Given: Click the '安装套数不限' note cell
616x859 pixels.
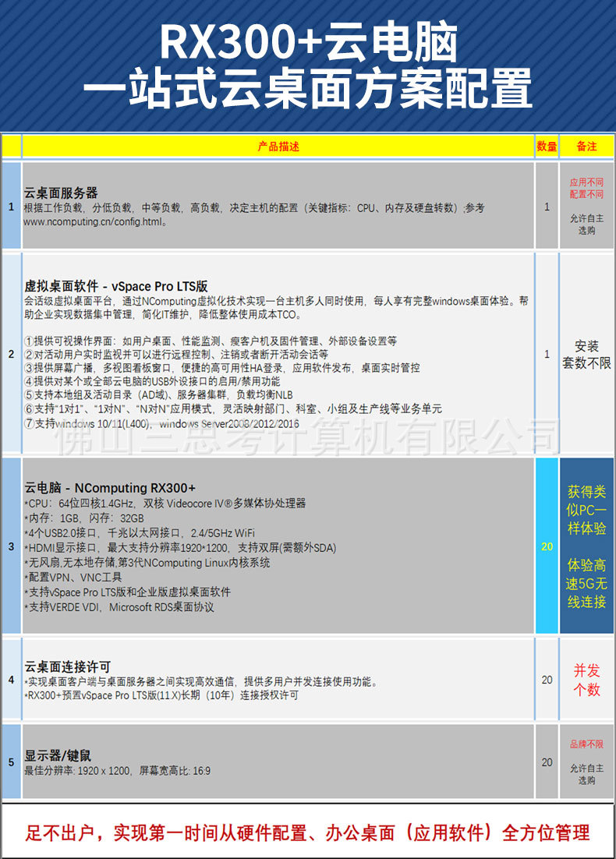Looking at the screenshot, I should 586,355.
